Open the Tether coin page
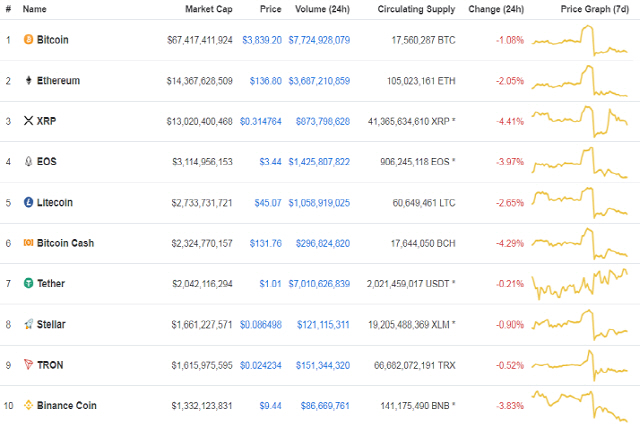This screenshot has height=425, width=640. 51,283
